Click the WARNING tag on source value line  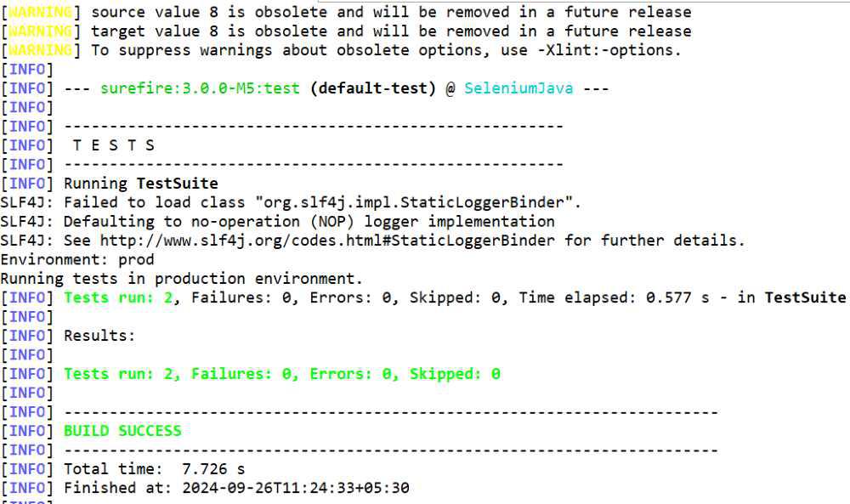(42, 12)
